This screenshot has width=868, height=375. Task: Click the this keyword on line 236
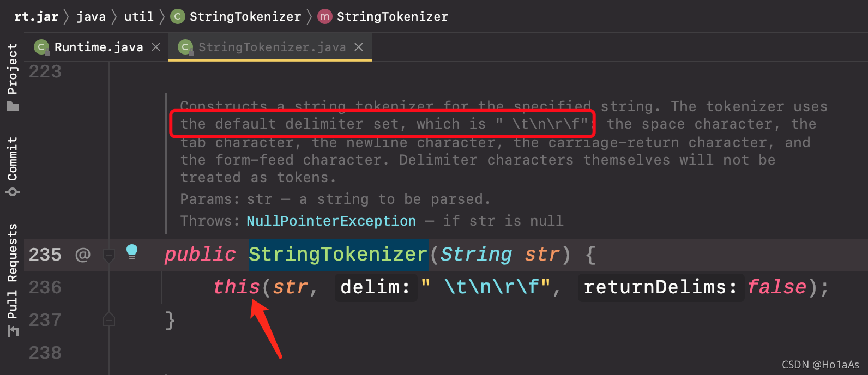(237, 287)
